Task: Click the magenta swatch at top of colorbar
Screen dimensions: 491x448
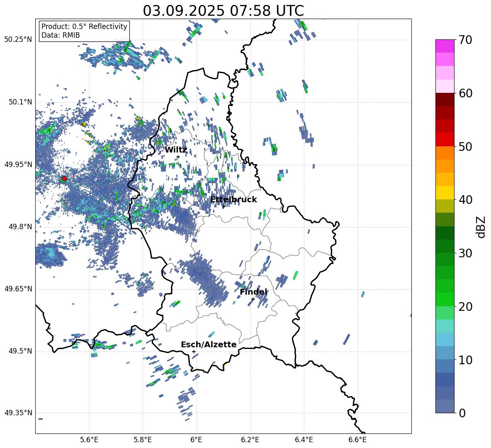Action: pyautogui.click(x=445, y=46)
